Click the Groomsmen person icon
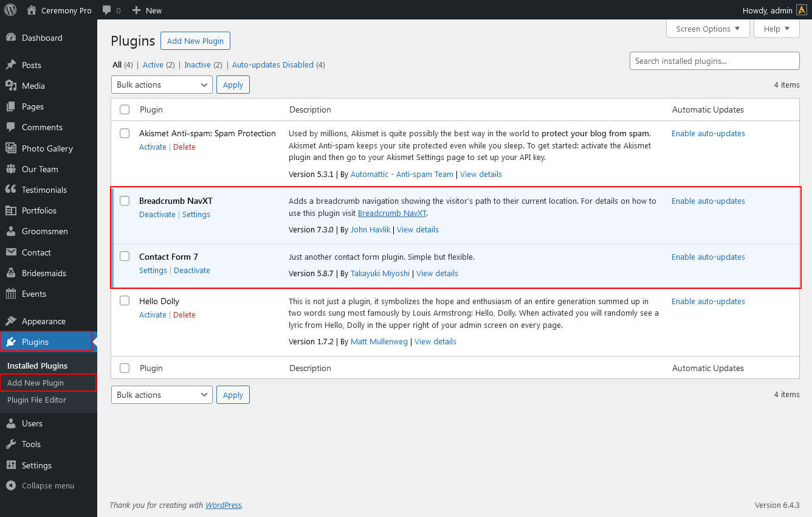This screenshot has width=812, height=517. point(11,231)
